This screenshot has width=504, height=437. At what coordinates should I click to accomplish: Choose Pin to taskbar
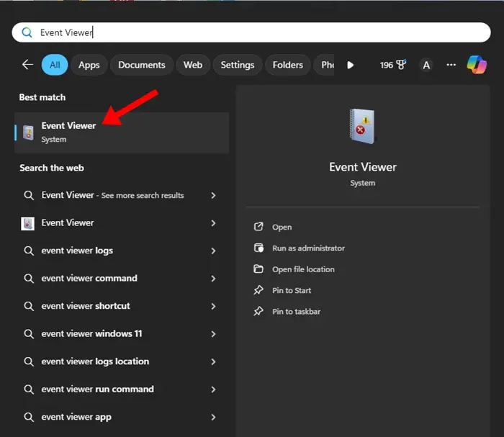point(296,312)
